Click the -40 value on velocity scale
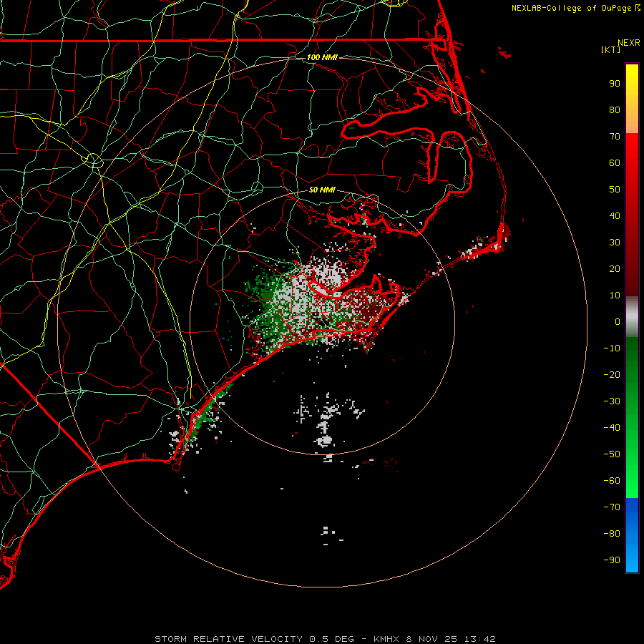The width and height of the screenshot is (644, 644). [x=612, y=428]
